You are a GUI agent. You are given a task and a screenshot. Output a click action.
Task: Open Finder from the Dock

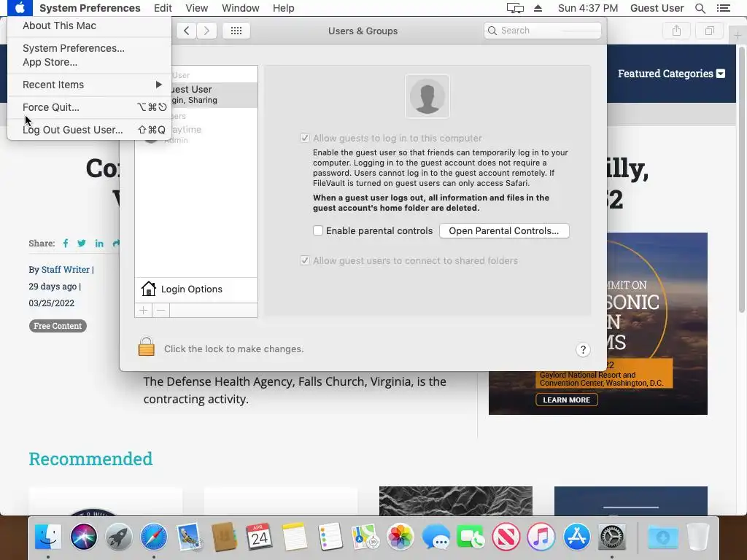[48, 537]
